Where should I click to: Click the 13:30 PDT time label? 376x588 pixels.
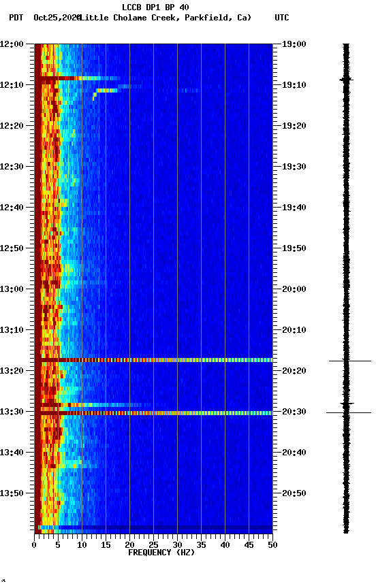(x=12, y=412)
